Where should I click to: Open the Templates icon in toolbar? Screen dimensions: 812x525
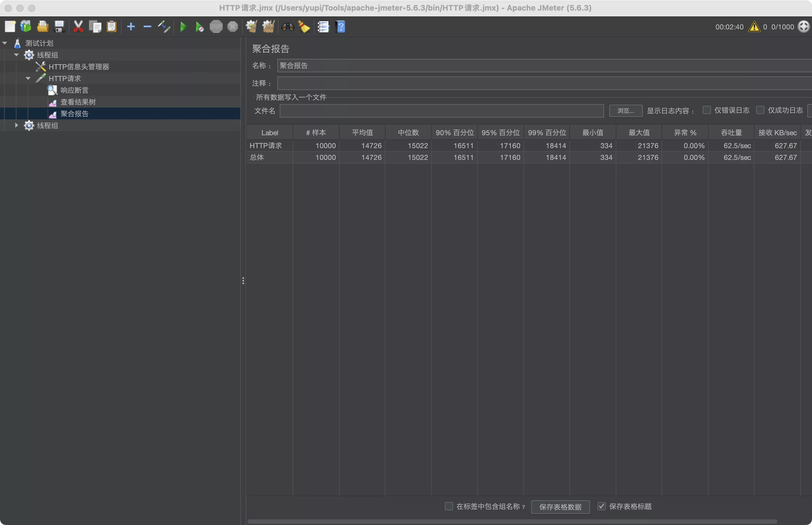click(26, 26)
